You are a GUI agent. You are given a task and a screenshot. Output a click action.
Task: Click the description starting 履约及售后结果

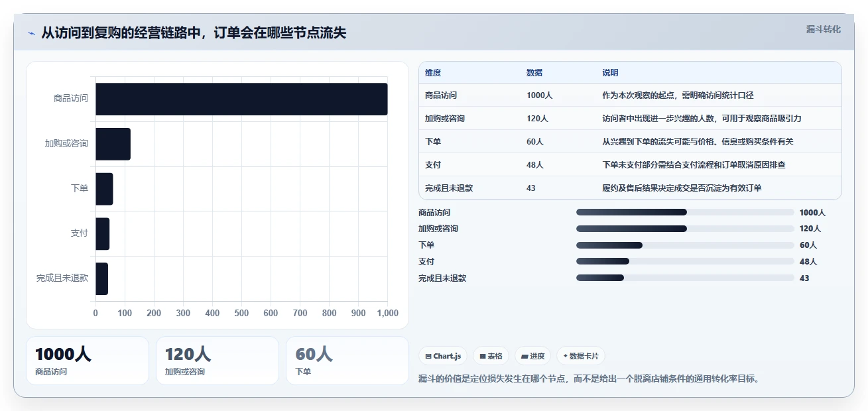pyautogui.click(x=682, y=188)
